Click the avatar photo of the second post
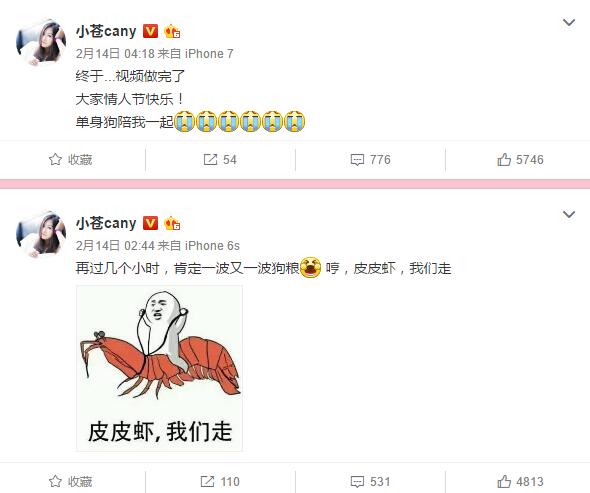590x493 pixels. coord(41,234)
